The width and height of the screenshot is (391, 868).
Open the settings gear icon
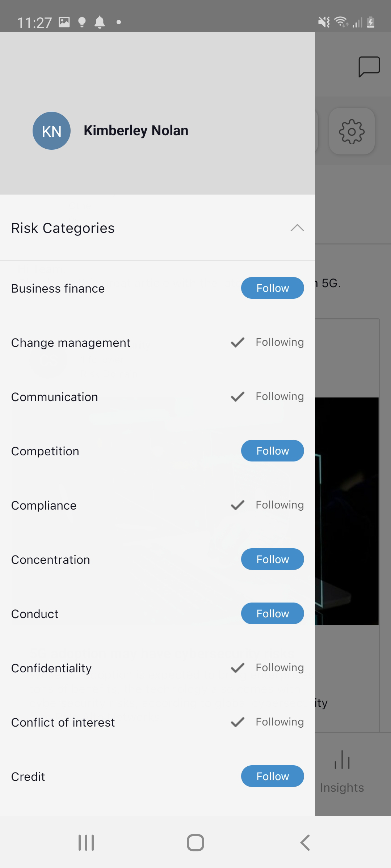point(352,131)
